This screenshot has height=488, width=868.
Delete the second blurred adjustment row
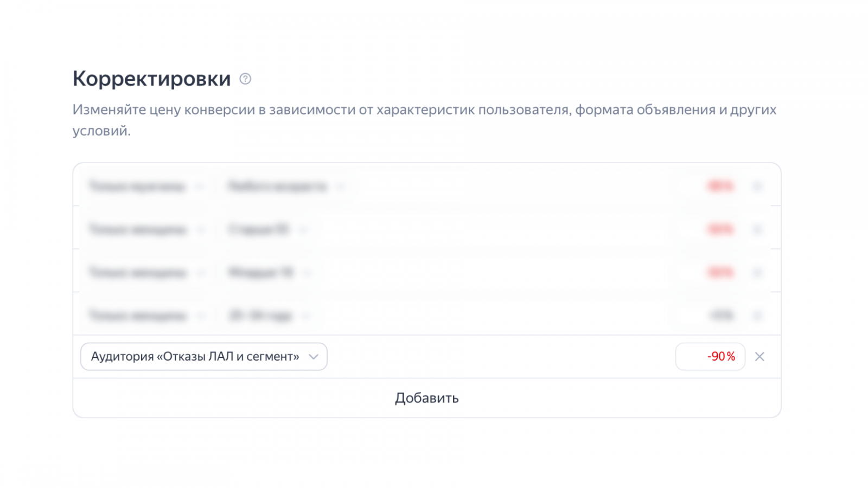(x=758, y=229)
